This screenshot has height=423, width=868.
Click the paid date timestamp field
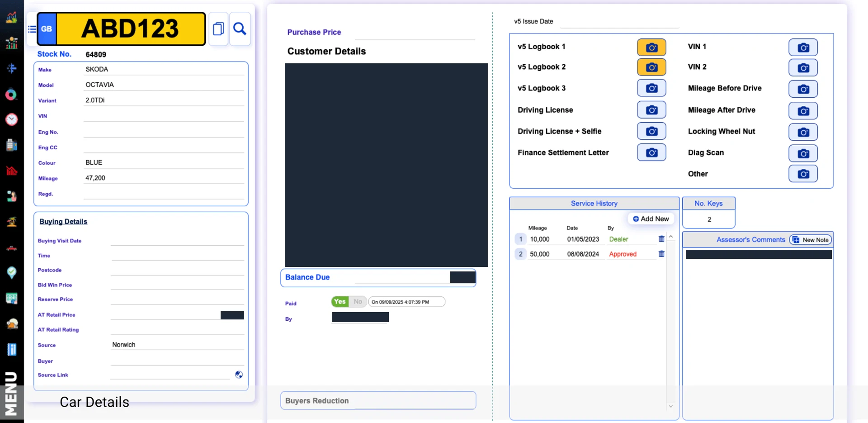406,302
